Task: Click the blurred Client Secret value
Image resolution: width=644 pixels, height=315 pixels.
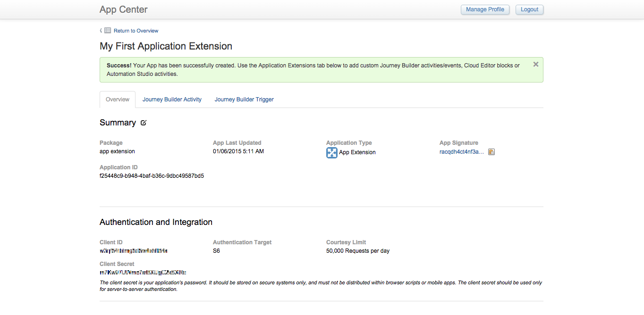Action: pos(143,273)
